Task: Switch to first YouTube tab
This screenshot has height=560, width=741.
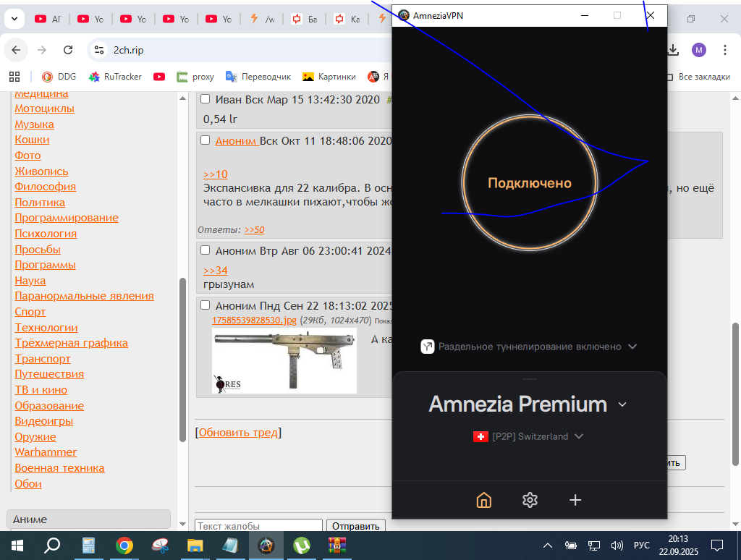Action: tap(48, 19)
